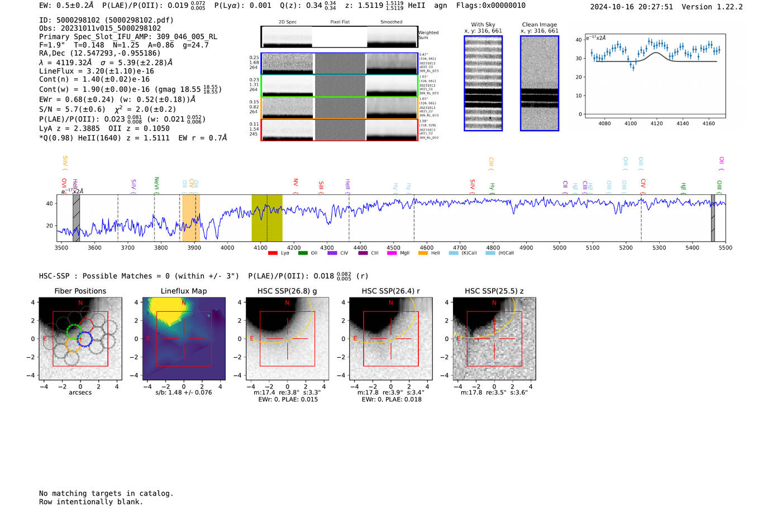Click No matching targets in catalog text
Image resolution: width=782 pixels, height=532 pixels.
tap(106, 493)
